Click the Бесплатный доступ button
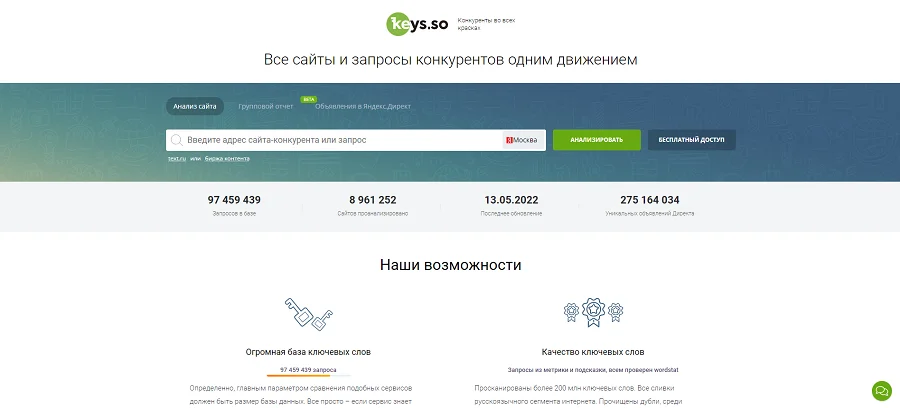The image size is (900, 408). pos(691,140)
